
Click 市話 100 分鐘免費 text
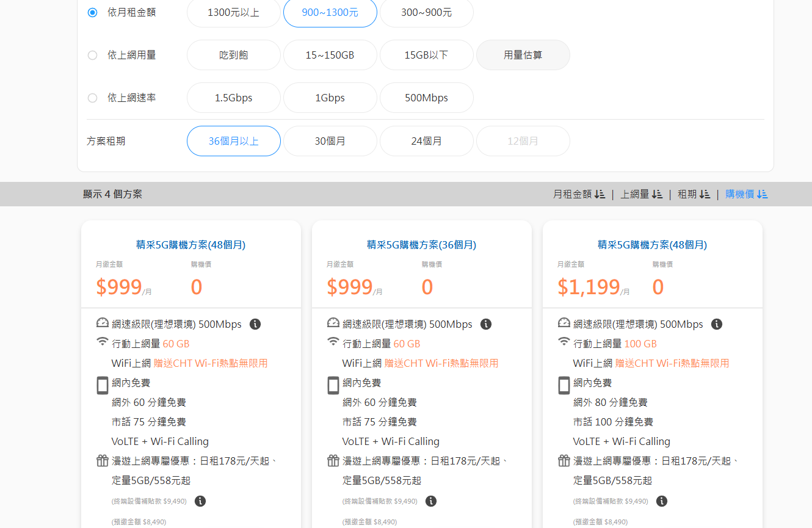(x=613, y=422)
